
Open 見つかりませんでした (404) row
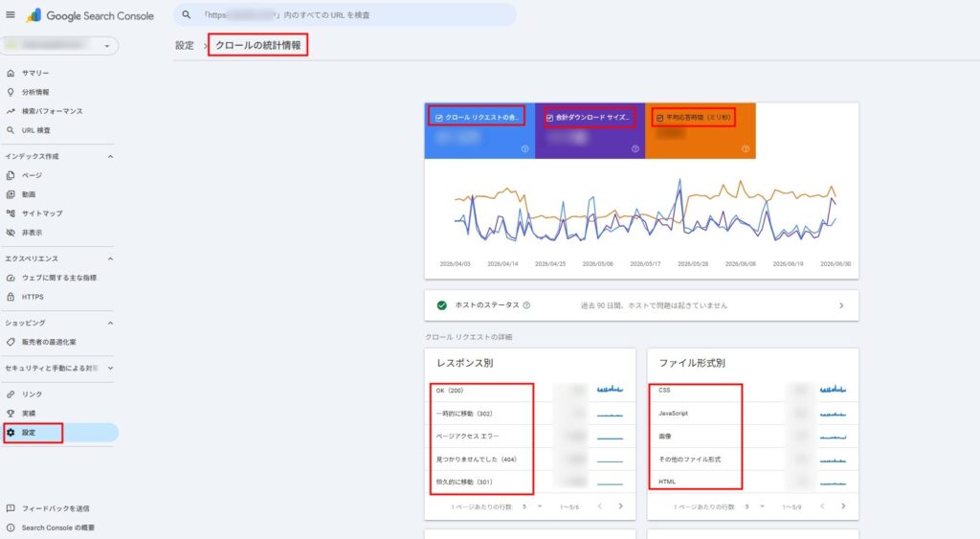(530, 459)
